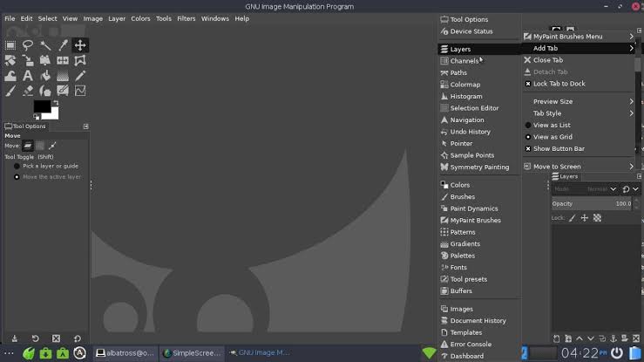Add the Undo History dockable tab
The height and width of the screenshot is (362, 644).
[479, 132]
